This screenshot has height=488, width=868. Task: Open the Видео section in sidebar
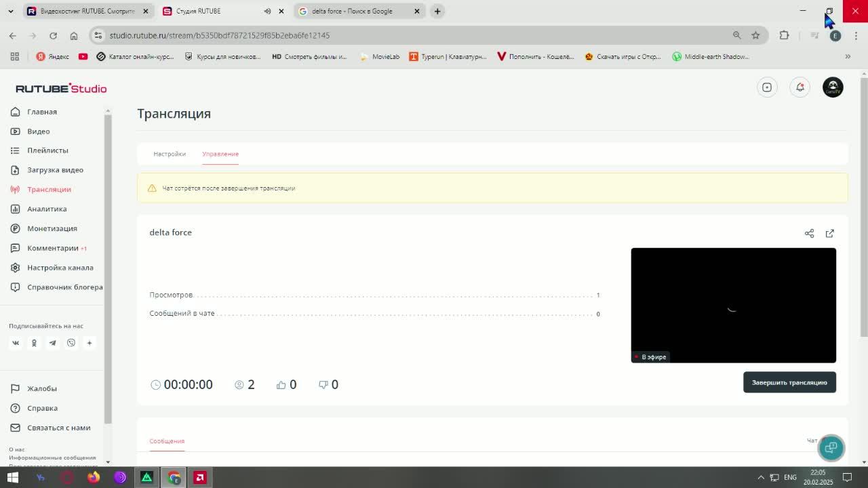pos(39,131)
